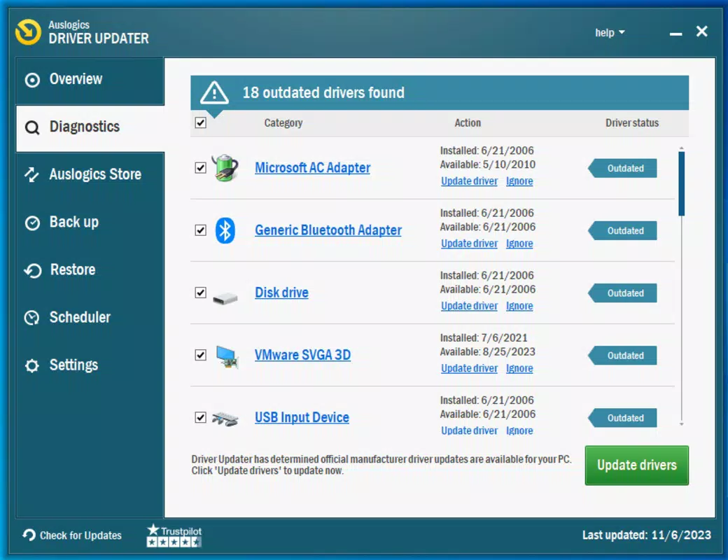The width and height of the screenshot is (728, 560).
Task: Open the help dropdown menu
Action: pos(610,32)
